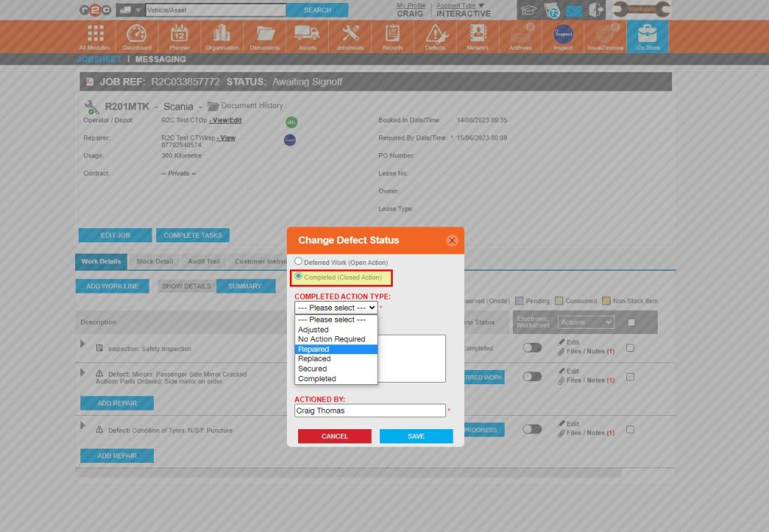The image size is (769, 532).
Task: Select Completed (Closed Action) radio button
Action: [x=299, y=277]
